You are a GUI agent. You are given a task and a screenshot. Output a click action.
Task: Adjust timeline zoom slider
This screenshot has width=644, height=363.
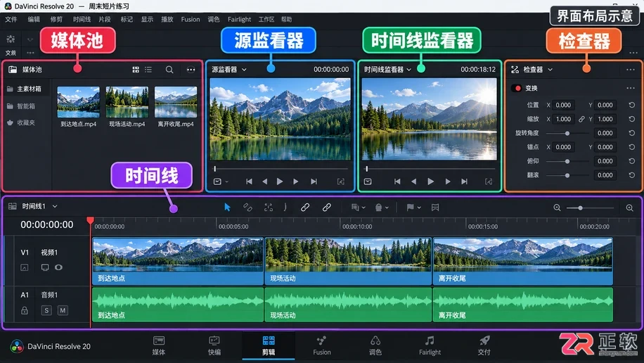(590, 208)
